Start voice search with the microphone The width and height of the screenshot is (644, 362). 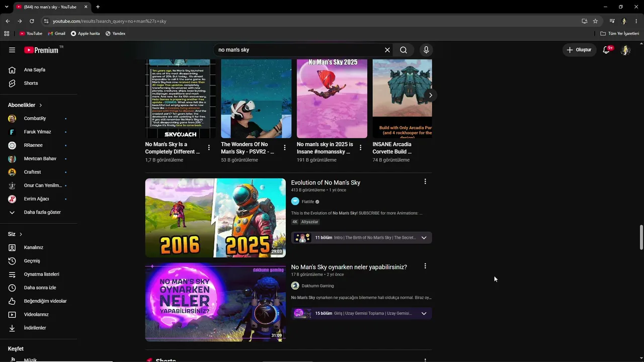click(x=426, y=50)
